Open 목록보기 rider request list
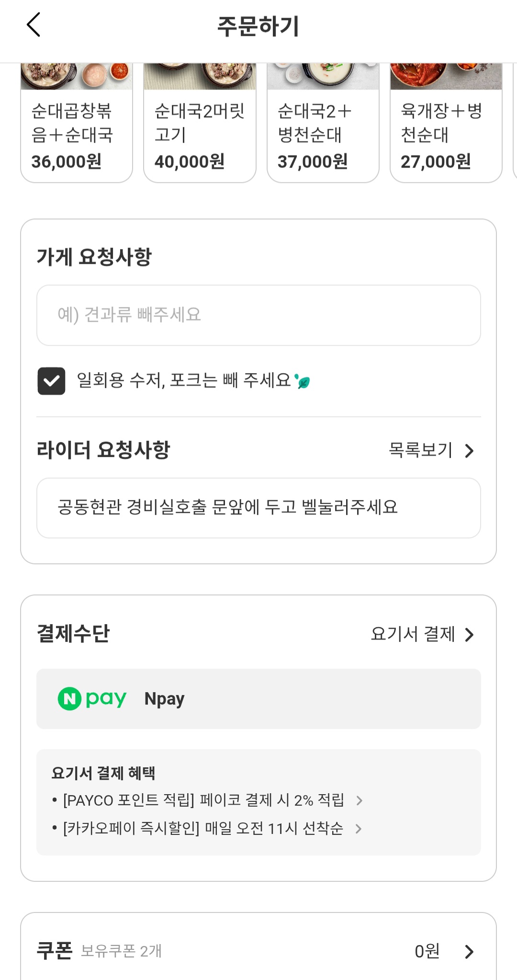 [x=431, y=450]
